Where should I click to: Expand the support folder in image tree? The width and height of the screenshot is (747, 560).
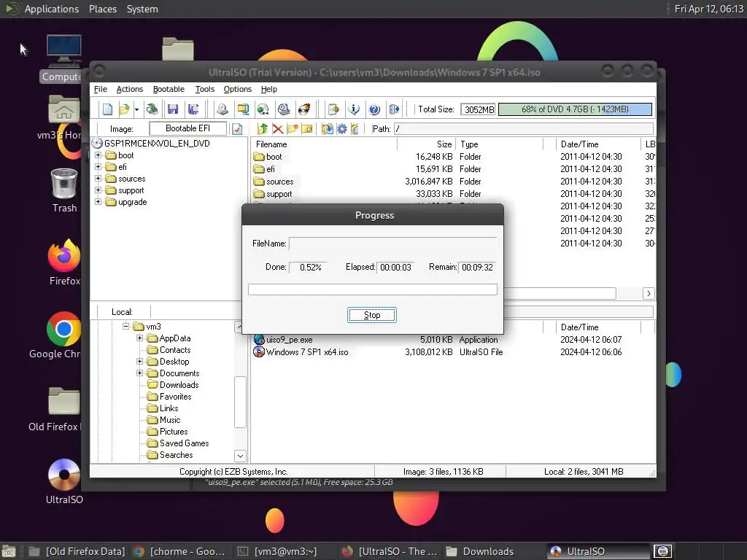[x=98, y=190]
